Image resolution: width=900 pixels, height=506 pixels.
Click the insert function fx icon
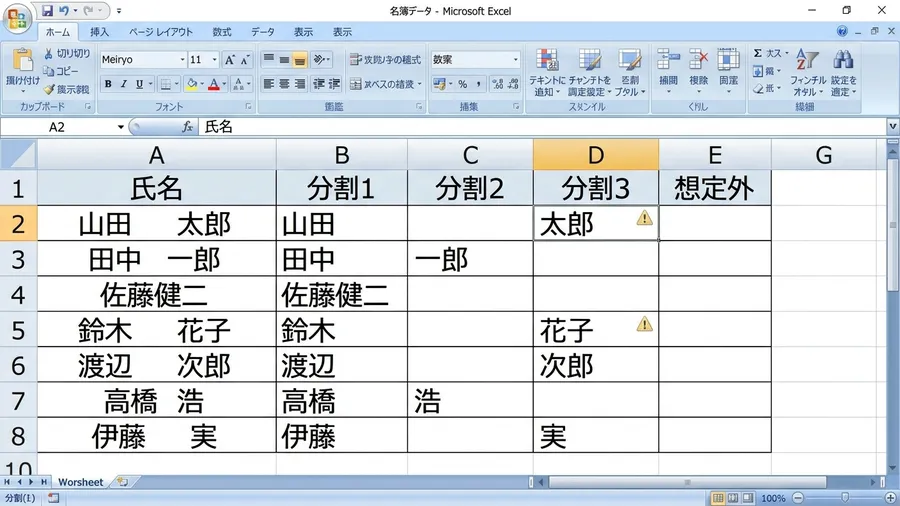[187, 127]
